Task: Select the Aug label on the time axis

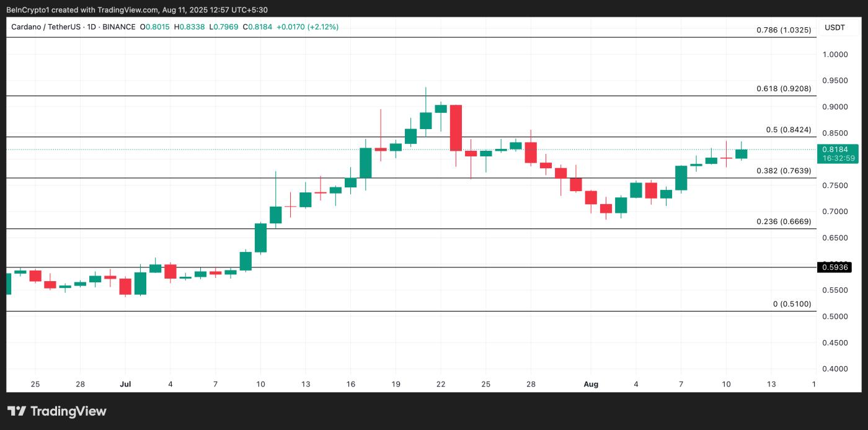Action: click(x=591, y=384)
